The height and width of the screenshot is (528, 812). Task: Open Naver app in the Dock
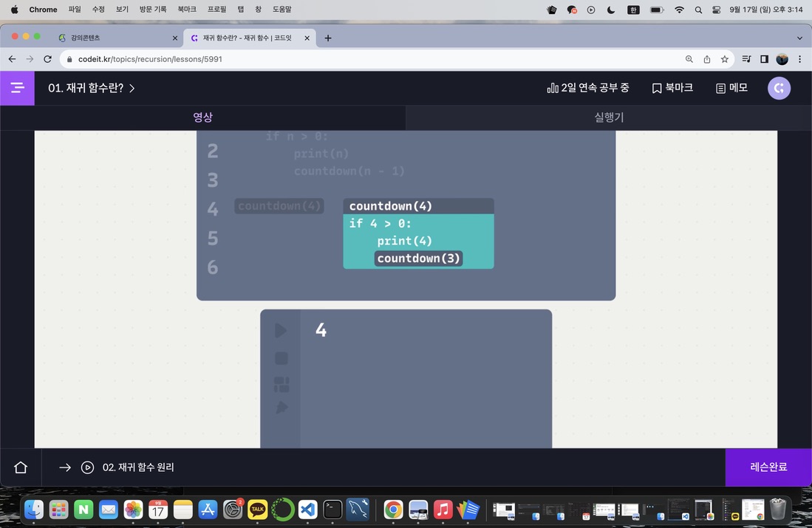click(x=83, y=510)
